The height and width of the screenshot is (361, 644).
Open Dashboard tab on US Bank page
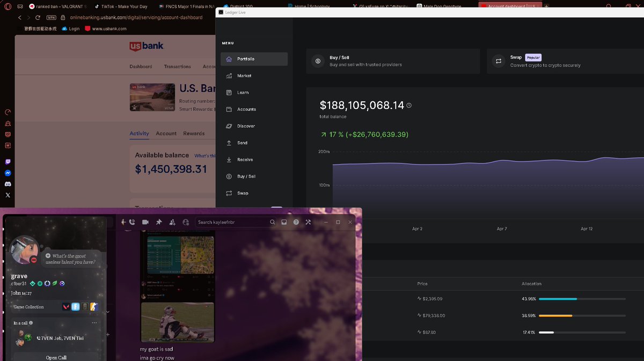(141, 67)
